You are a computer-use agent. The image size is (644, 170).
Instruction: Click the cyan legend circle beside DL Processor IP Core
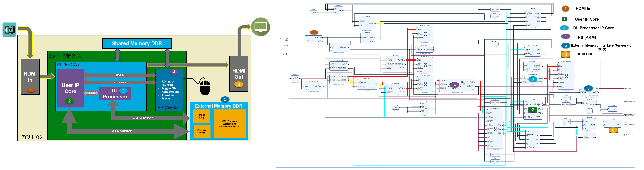tap(564, 28)
